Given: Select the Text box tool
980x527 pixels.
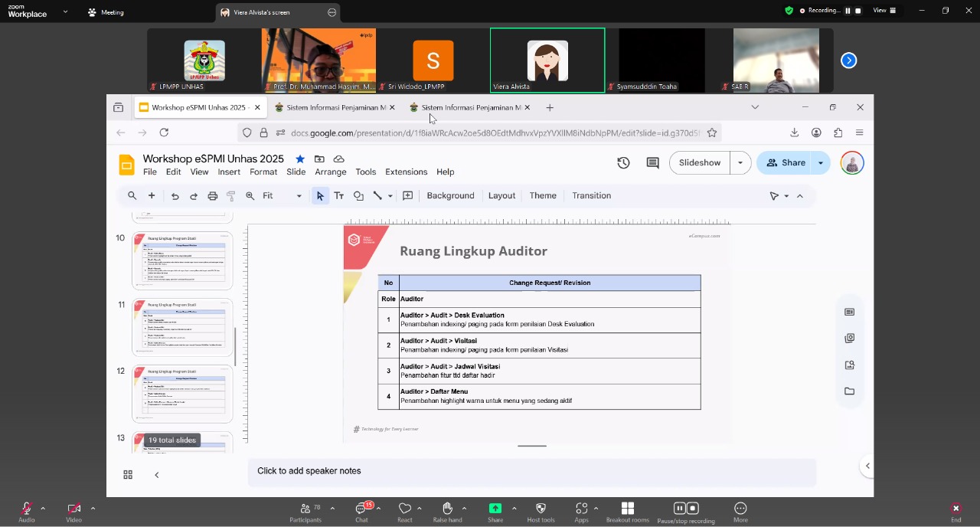Looking at the screenshot, I should pyautogui.click(x=338, y=196).
